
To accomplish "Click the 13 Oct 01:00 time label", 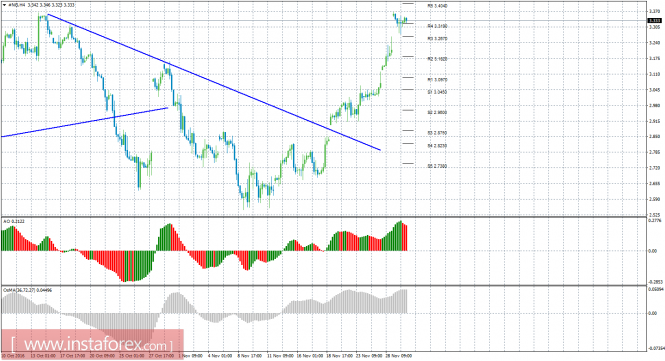I will 43,356.
